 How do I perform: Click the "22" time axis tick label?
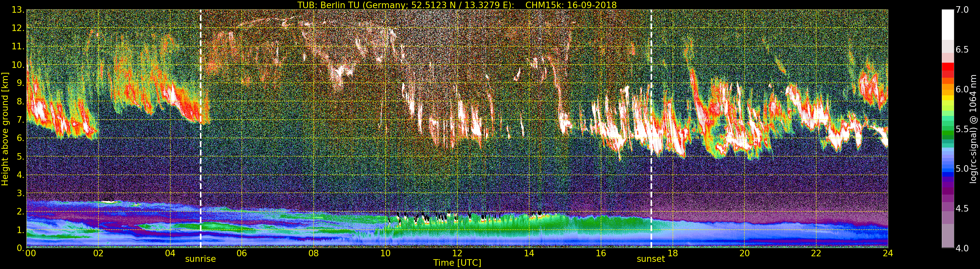pyautogui.click(x=816, y=253)
